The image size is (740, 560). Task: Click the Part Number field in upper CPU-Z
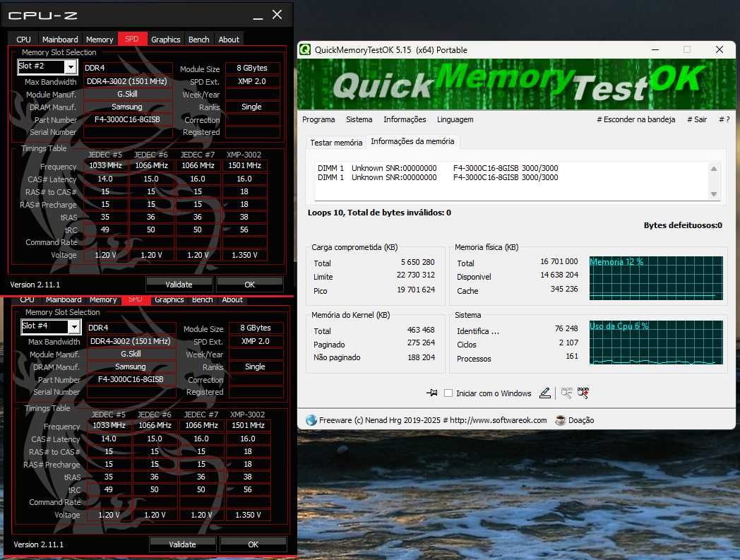point(127,119)
